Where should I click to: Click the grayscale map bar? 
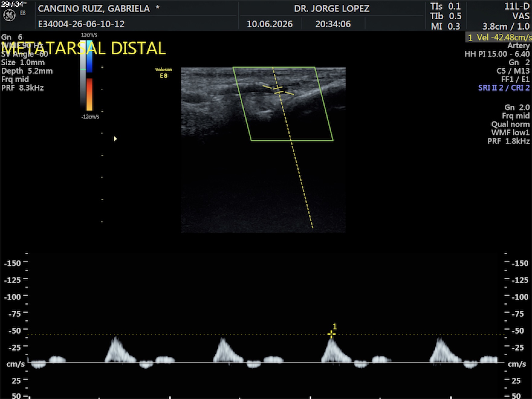83,76
